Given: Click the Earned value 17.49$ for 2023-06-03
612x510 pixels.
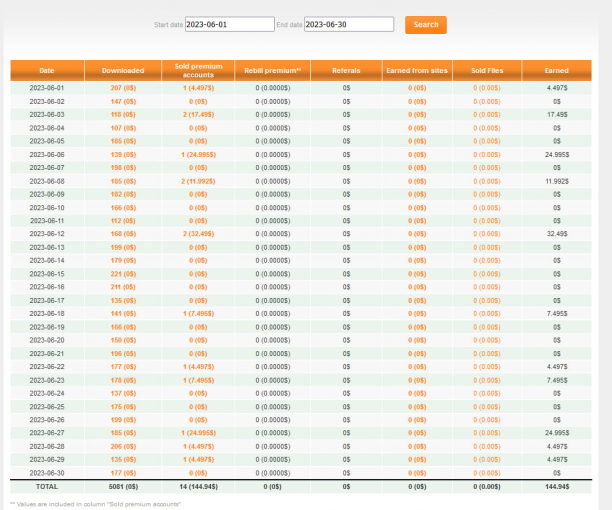Looking at the screenshot, I should point(557,115).
